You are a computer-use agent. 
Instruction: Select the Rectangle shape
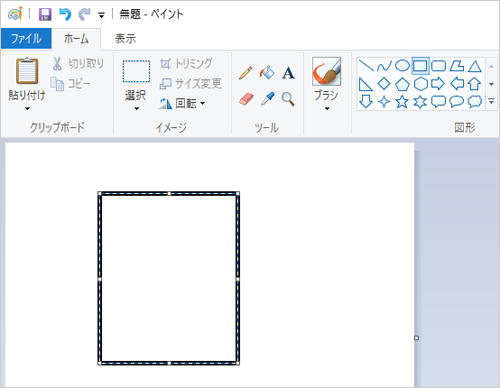tap(420, 66)
